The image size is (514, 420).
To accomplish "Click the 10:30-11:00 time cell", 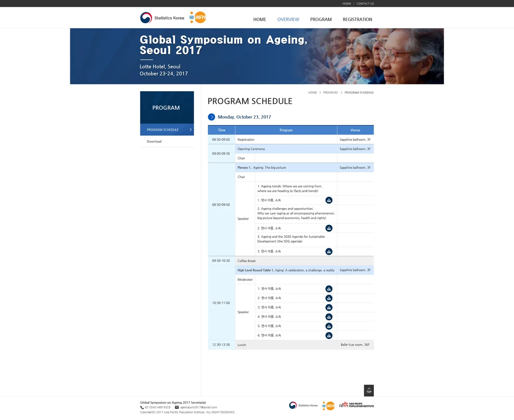I will point(221,303).
